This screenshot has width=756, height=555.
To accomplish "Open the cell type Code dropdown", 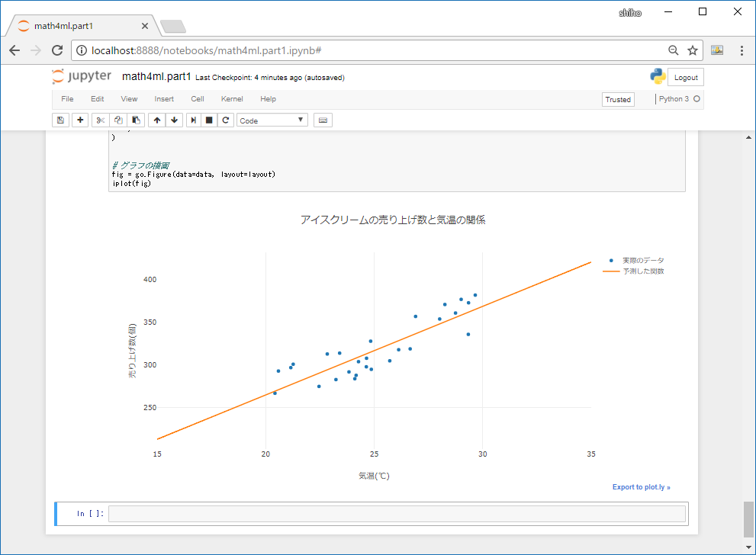I will [x=272, y=120].
